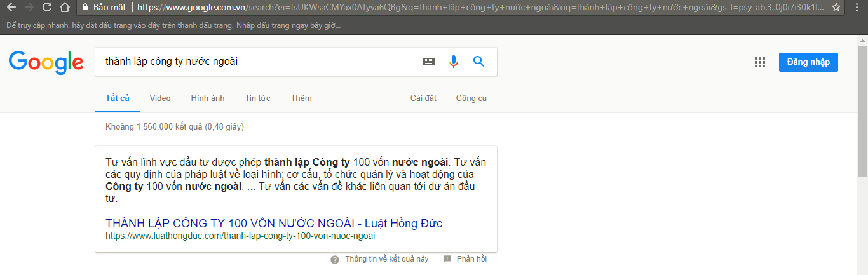868x275 pixels.
Task: Expand the Thêm search menu
Action: pyautogui.click(x=301, y=98)
